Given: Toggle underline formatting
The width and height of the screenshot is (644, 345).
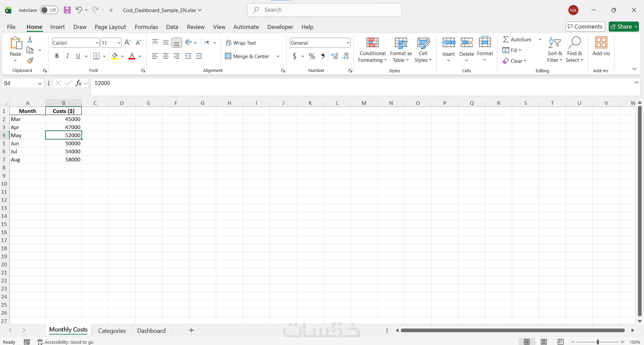Looking at the screenshot, I should tap(78, 56).
